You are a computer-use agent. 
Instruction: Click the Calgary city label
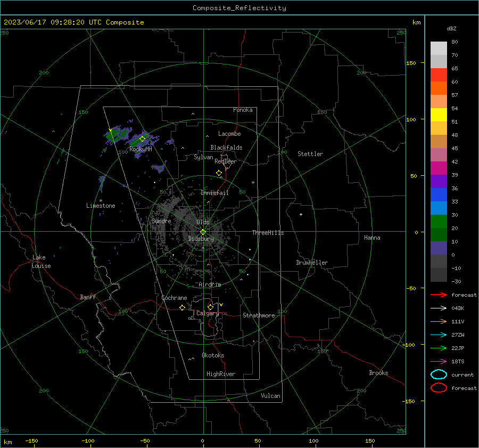(x=208, y=313)
